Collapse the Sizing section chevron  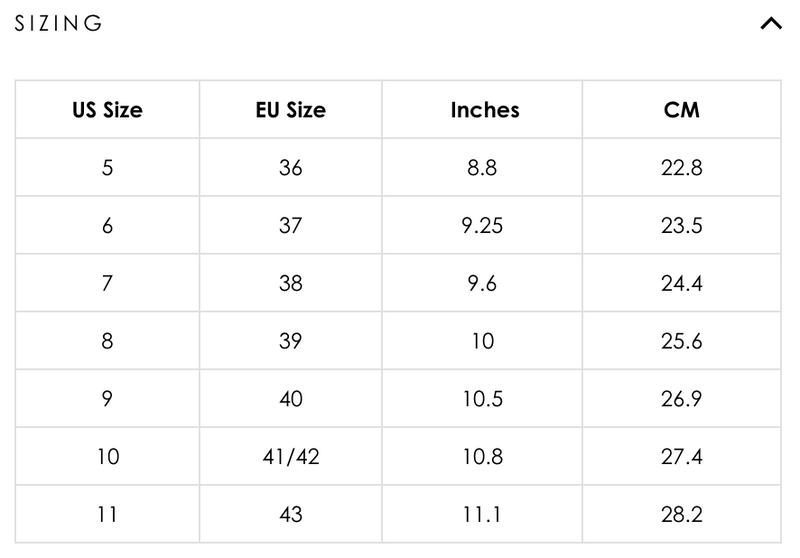coord(771,24)
